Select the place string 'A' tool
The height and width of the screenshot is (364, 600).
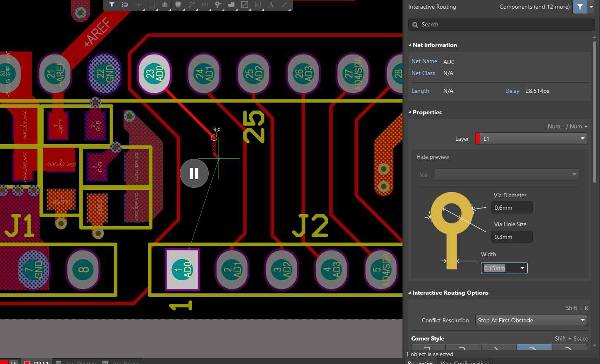pyautogui.click(x=271, y=5)
